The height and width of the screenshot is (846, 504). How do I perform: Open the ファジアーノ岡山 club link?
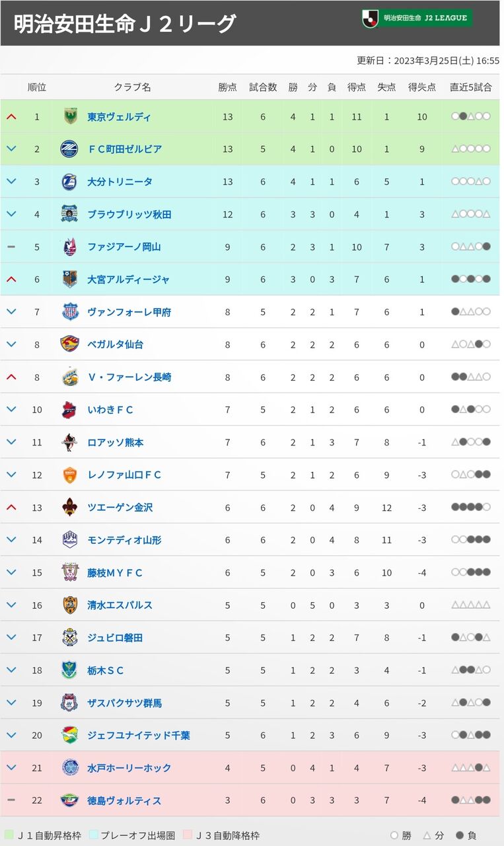coord(124,247)
